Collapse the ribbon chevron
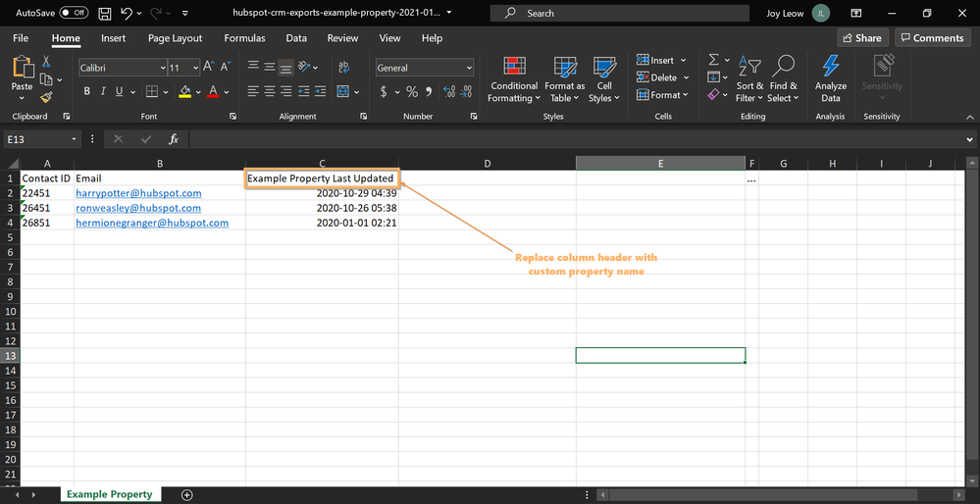The height and width of the screenshot is (504, 980). tap(970, 117)
